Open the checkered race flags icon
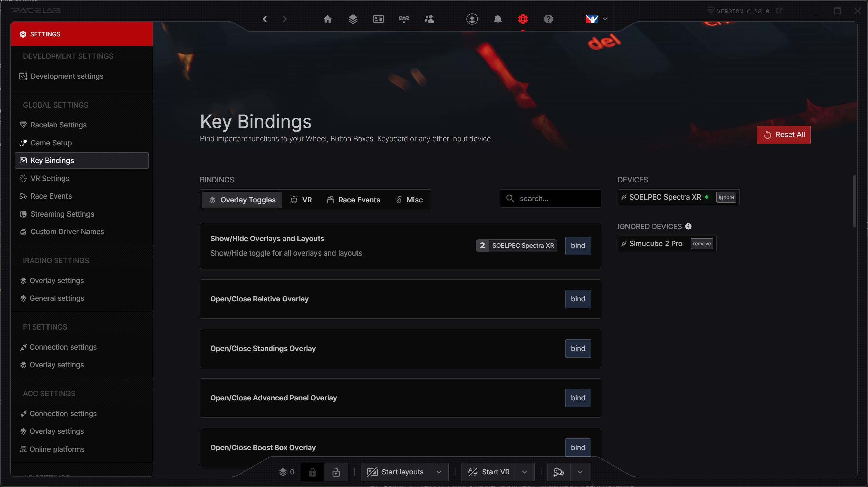868x487 pixels. [404, 19]
